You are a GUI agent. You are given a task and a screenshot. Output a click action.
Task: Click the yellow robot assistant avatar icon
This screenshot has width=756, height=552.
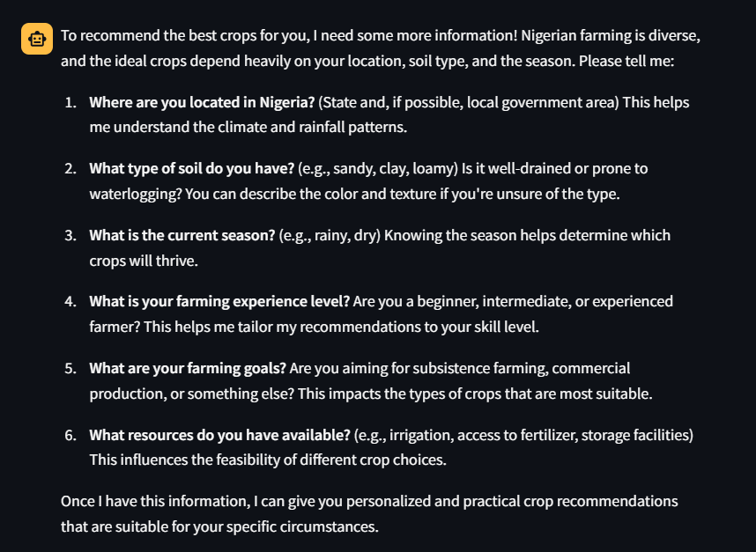pos(37,39)
